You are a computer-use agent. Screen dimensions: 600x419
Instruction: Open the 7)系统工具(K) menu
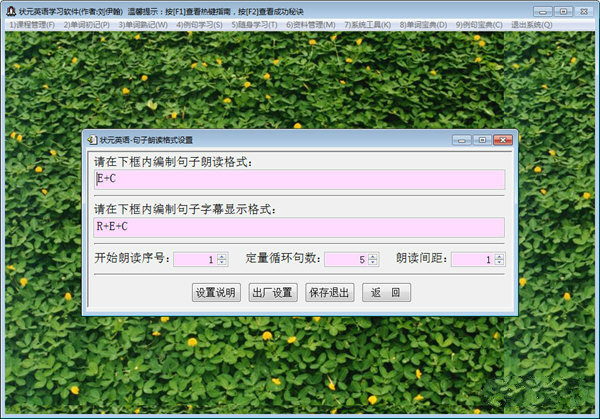click(367, 25)
